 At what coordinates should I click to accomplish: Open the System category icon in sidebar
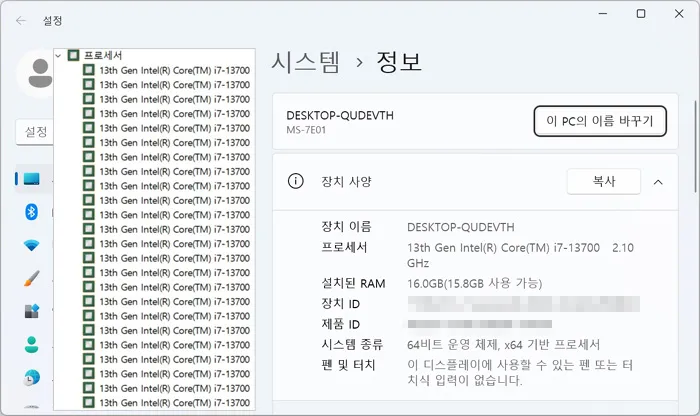32,179
